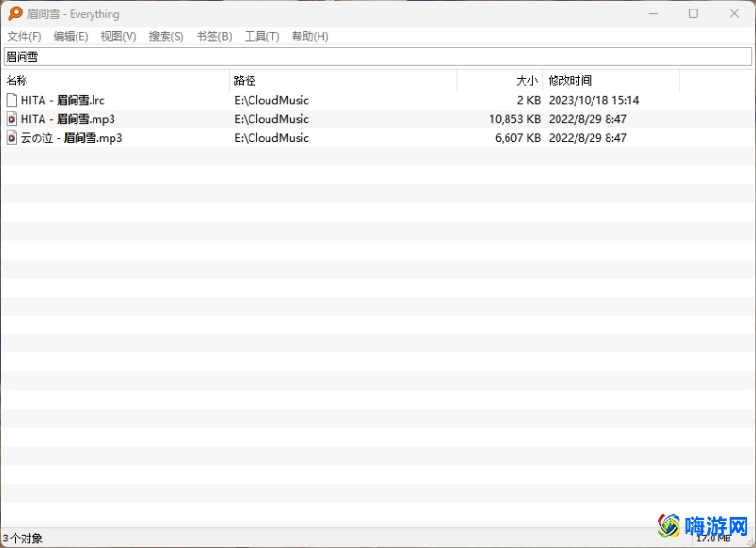Open the 工具(T) menu
This screenshot has height=548, width=756.
[262, 36]
